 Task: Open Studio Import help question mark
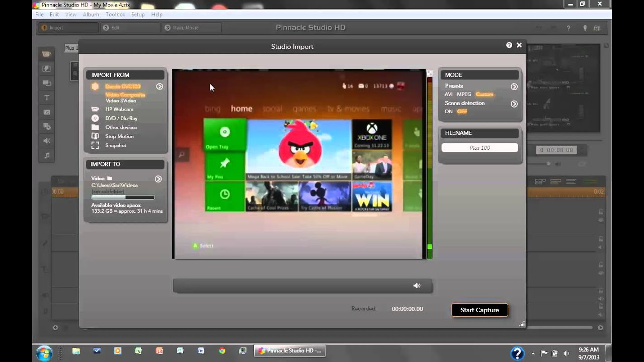coord(509,45)
